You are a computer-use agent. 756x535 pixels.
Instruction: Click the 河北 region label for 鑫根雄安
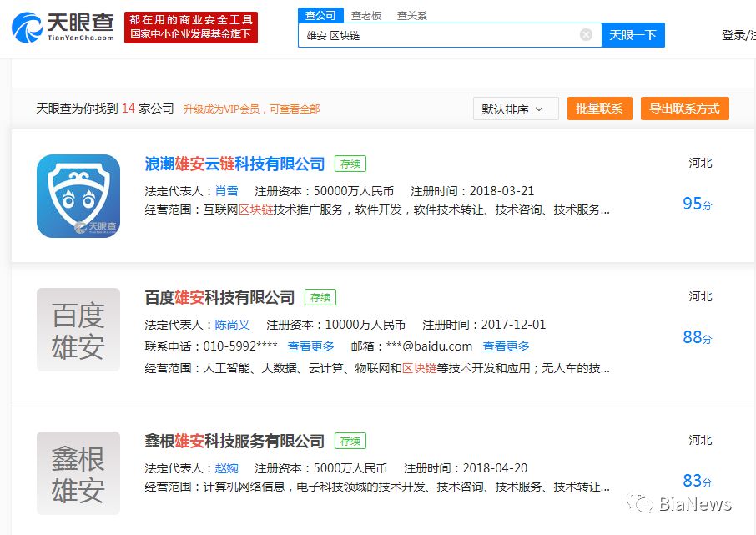pos(701,440)
